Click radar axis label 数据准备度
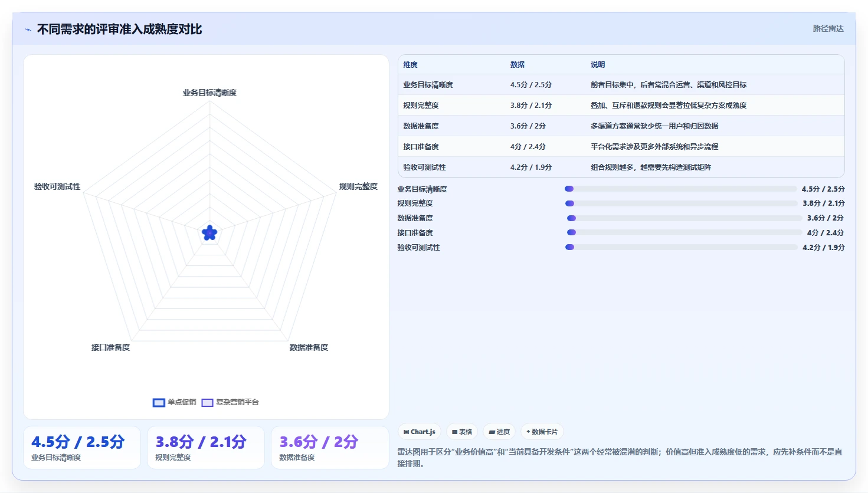Viewport: 868px width, 493px height. (x=309, y=347)
